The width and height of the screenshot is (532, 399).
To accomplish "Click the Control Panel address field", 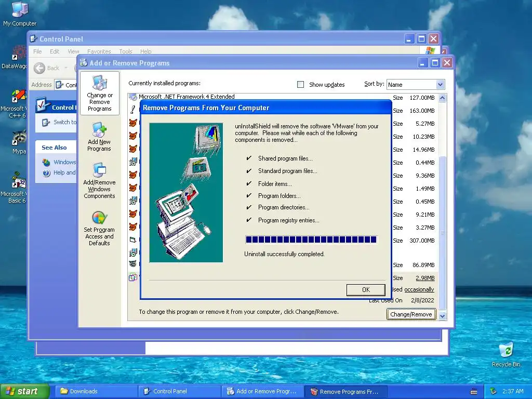I will click(x=66, y=85).
